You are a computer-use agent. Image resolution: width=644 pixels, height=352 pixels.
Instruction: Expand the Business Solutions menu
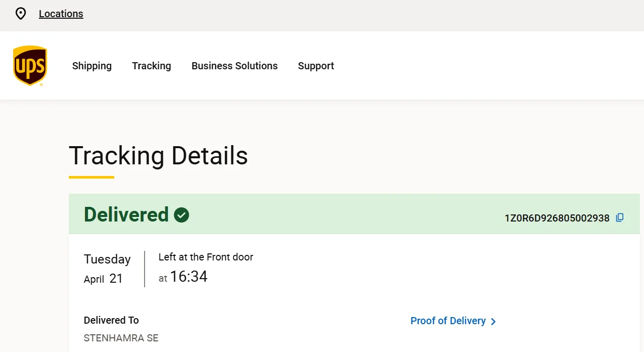[235, 66]
